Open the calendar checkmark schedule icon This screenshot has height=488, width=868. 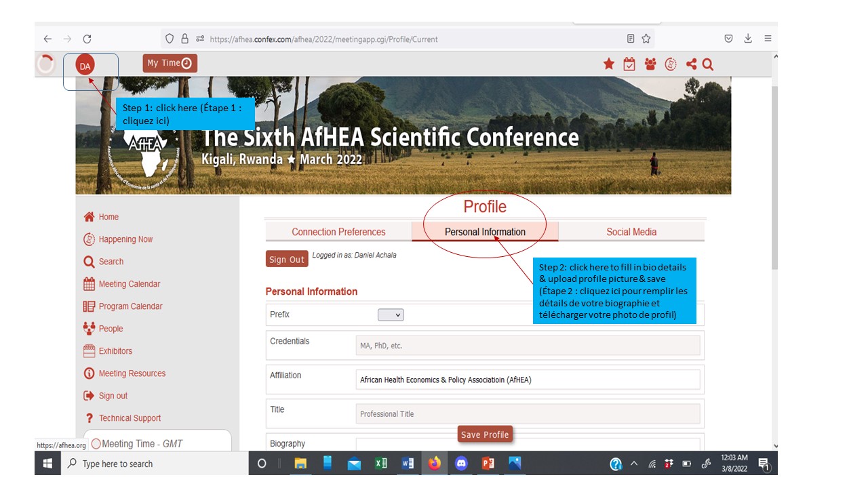[x=629, y=64]
